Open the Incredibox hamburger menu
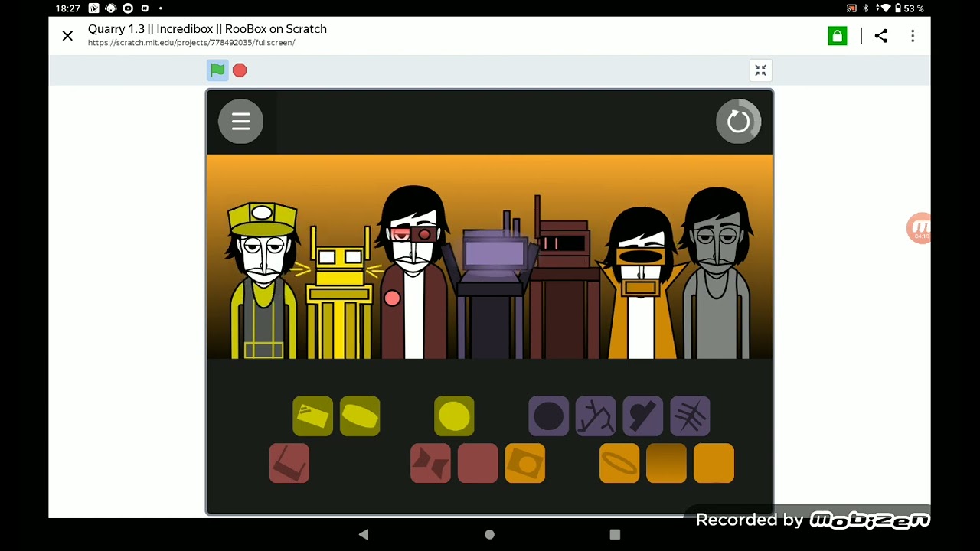Image resolution: width=980 pixels, height=551 pixels. [240, 121]
